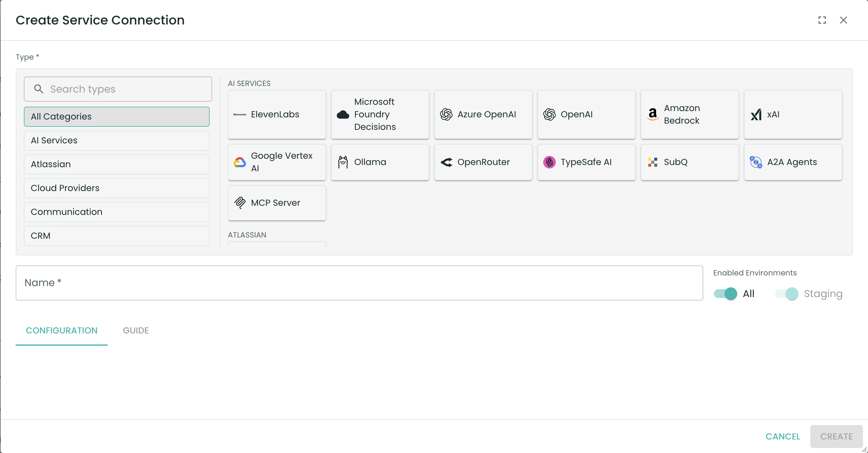This screenshot has width=868, height=453.
Task: Expand dialog to fullscreen
Action: point(822,20)
